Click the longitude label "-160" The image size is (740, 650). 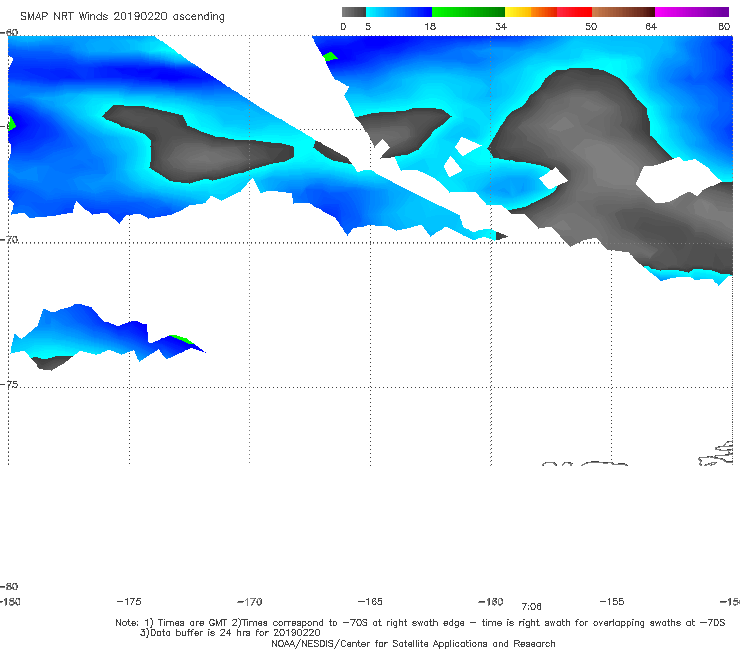pos(491,602)
